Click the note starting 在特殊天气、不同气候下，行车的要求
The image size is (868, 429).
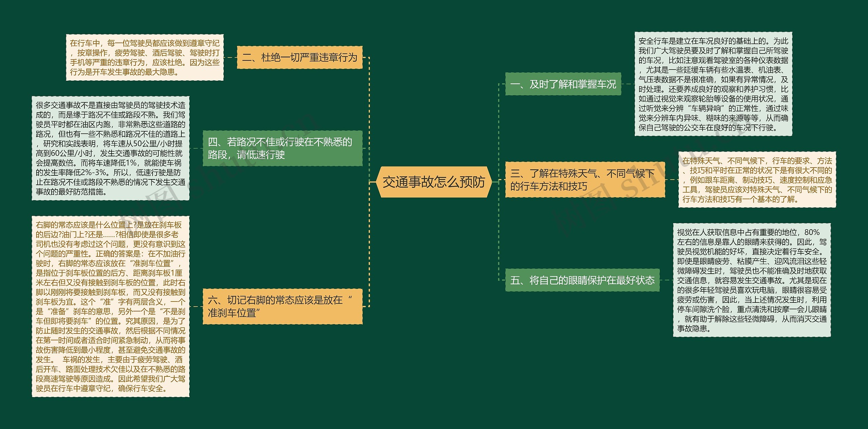tap(757, 180)
